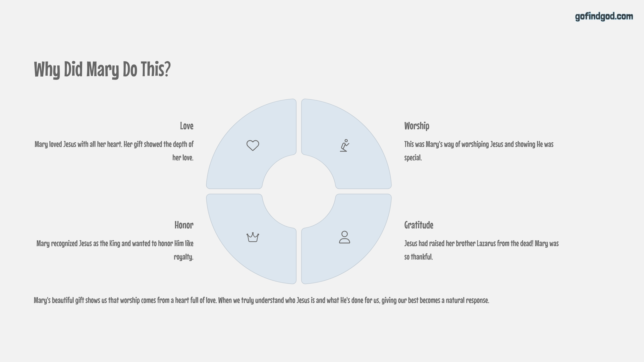Select the 'Mary loved Jesus' description text

point(114,151)
